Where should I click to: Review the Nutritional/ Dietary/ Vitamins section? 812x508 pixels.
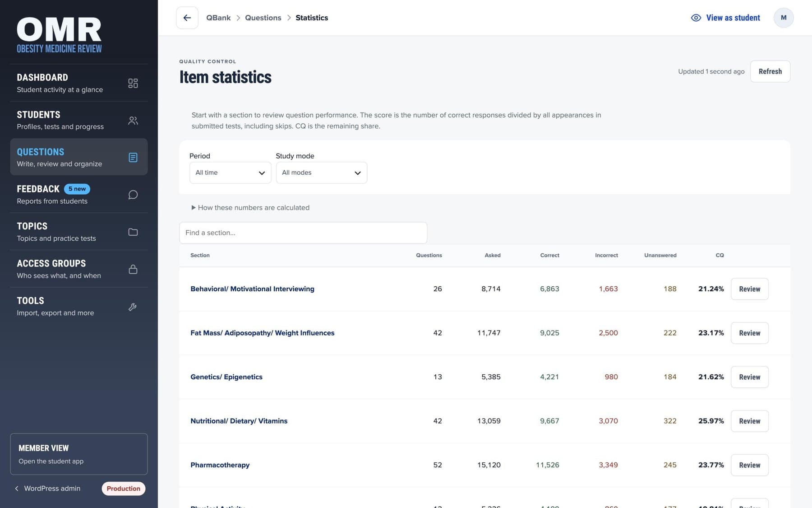coord(749,421)
